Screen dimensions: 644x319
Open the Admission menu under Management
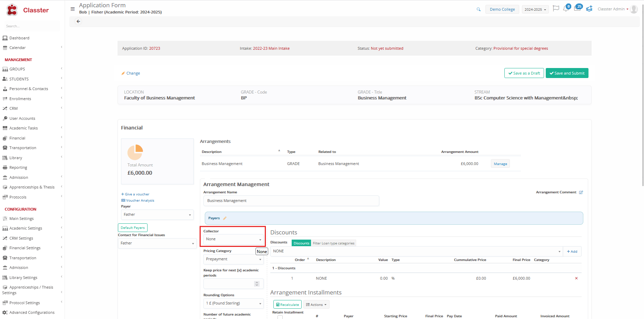19,177
